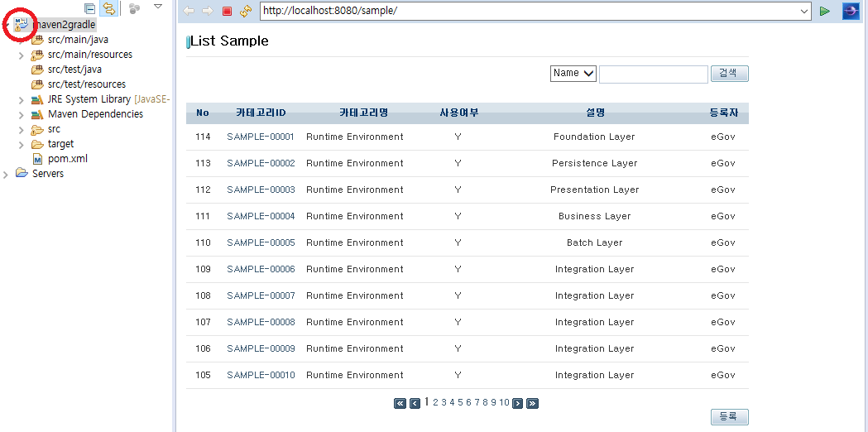Expand the Servers project node
Viewport: 868px width, 432px height.
coord(6,174)
